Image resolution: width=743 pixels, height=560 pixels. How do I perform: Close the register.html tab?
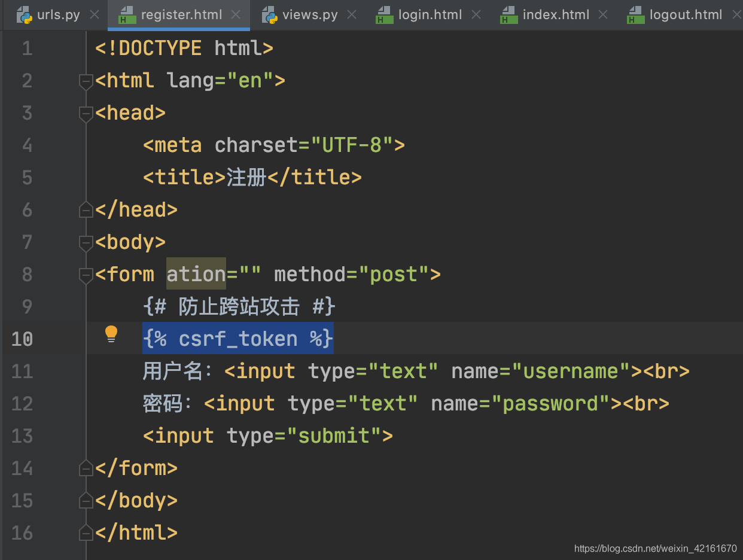236,15
